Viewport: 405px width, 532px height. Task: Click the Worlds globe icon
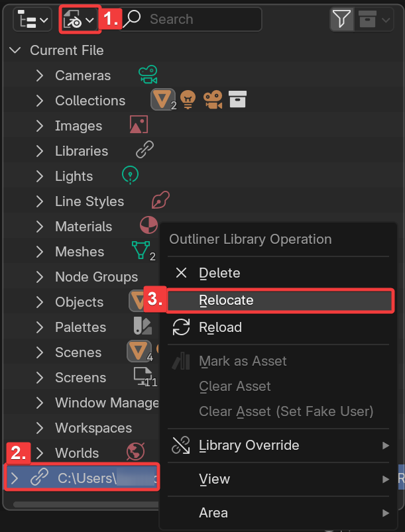136,452
